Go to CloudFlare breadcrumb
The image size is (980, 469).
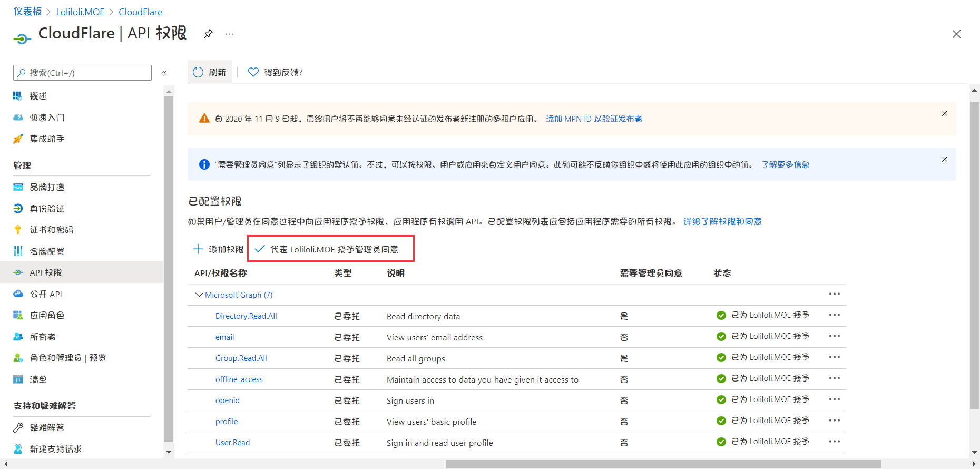point(140,12)
